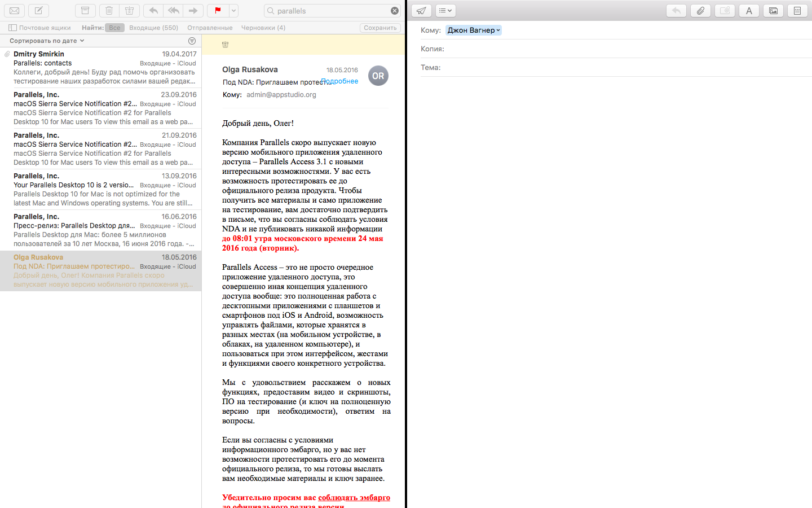This screenshot has height=508, width=812.
Task: Toggle the Почтовые ящики sidebar
Action: pyautogui.click(x=39, y=28)
